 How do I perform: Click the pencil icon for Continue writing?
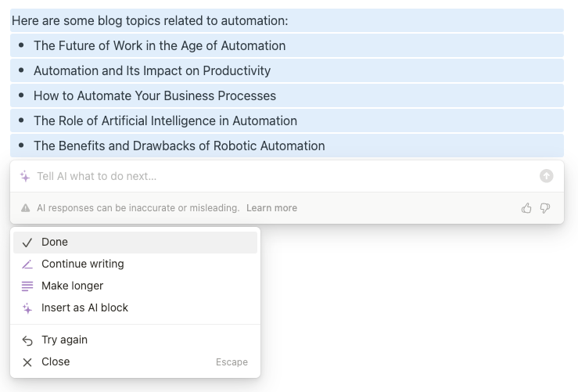tap(27, 264)
